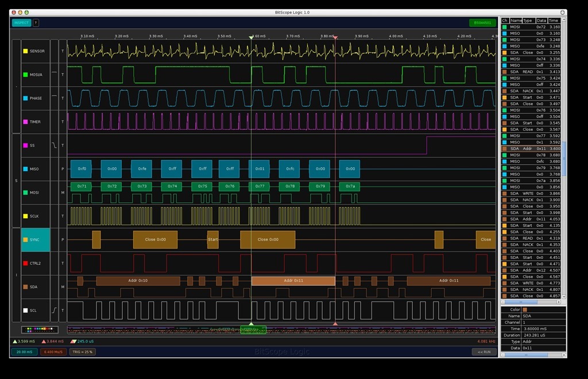
Task: Click the red CTRL2 channel color square
Action: tap(25, 264)
